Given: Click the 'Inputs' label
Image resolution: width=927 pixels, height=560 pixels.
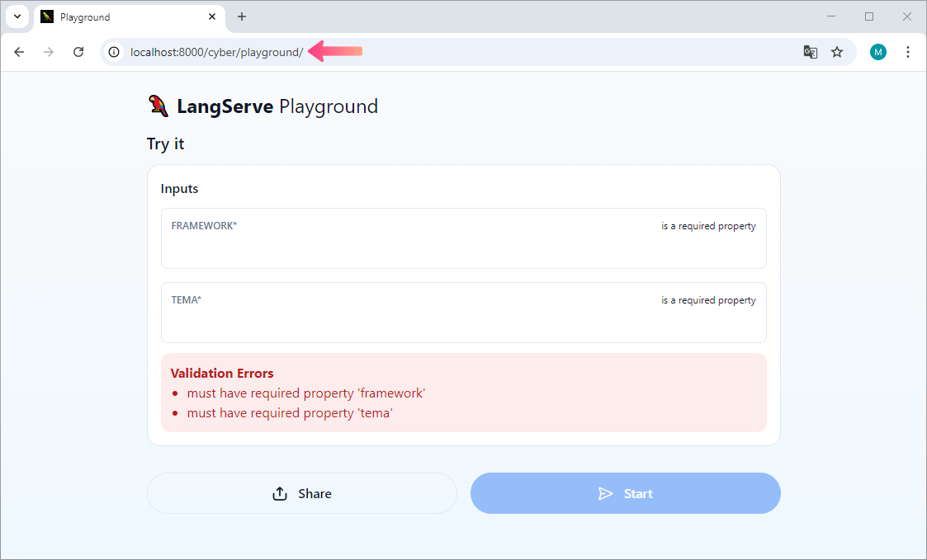Looking at the screenshot, I should point(179,188).
